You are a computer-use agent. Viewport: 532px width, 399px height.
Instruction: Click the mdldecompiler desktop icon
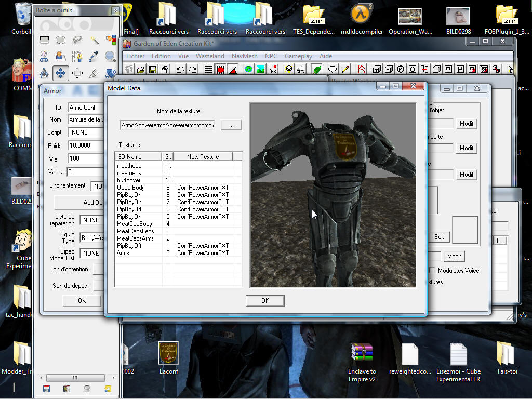coord(362,20)
